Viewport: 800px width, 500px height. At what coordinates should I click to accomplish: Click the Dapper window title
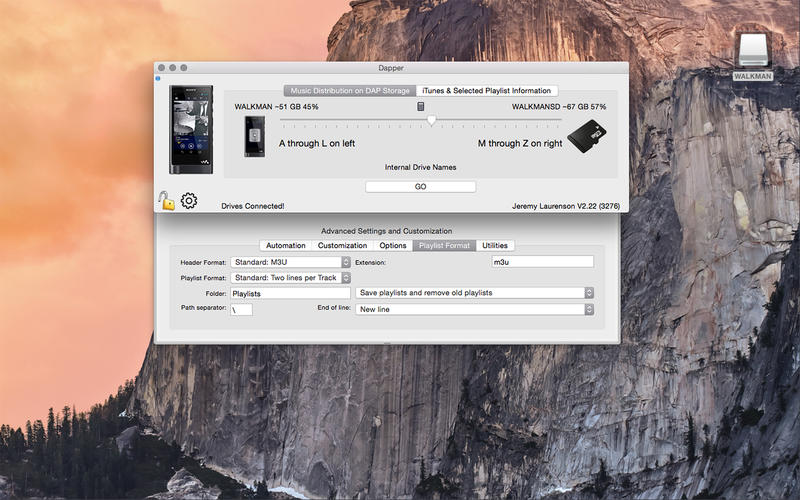point(391,68)
